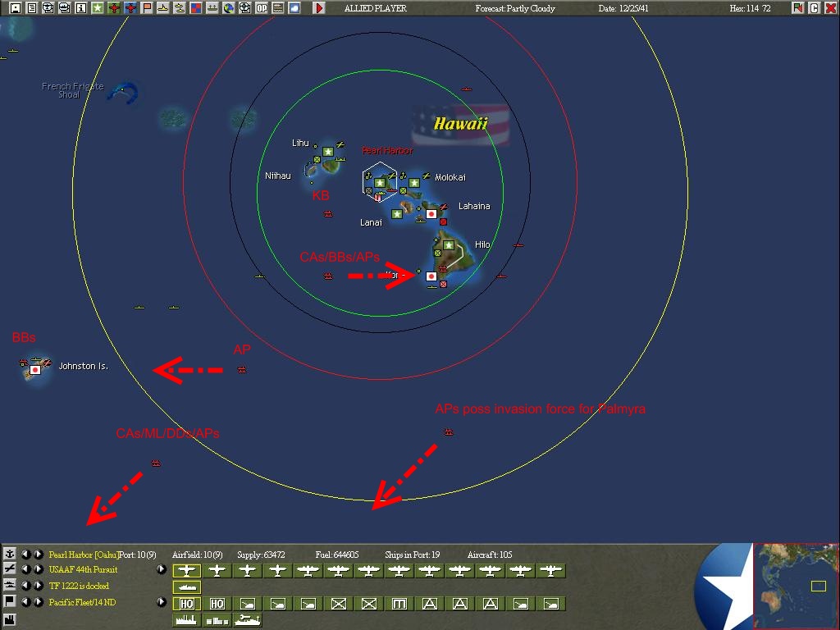
Task: Click the save game disk icon
Action: point(16,7)
